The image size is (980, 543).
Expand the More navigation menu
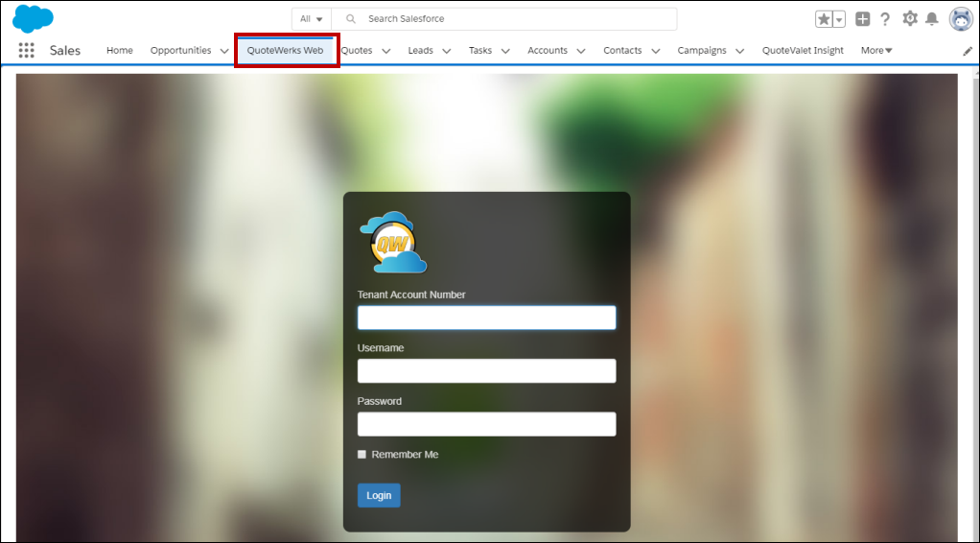(876, 51)
